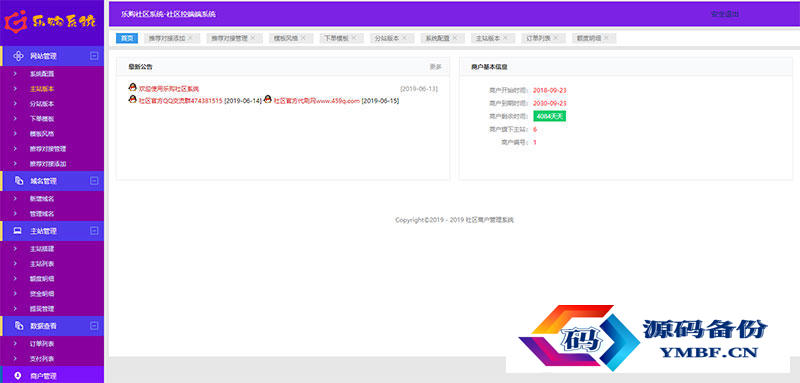Click the 域名管理 section icon
Viewport: 800px width, 383px height.
pos(19,181)
